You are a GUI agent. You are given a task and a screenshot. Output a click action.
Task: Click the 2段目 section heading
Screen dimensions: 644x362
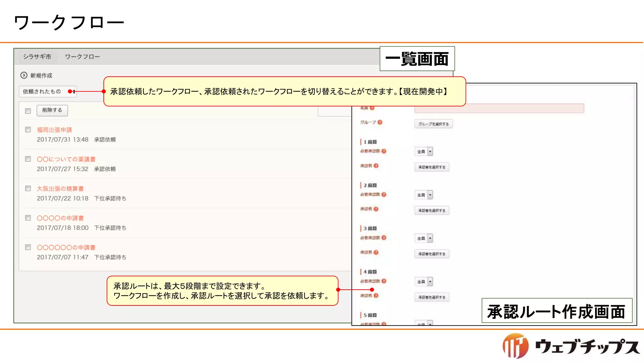[370, 185]
